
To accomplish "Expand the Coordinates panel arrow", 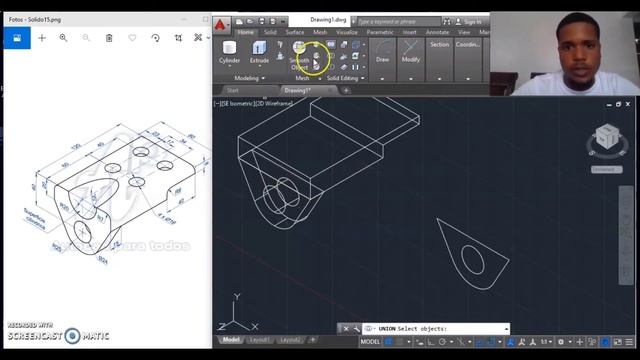I will click(468, 78).
